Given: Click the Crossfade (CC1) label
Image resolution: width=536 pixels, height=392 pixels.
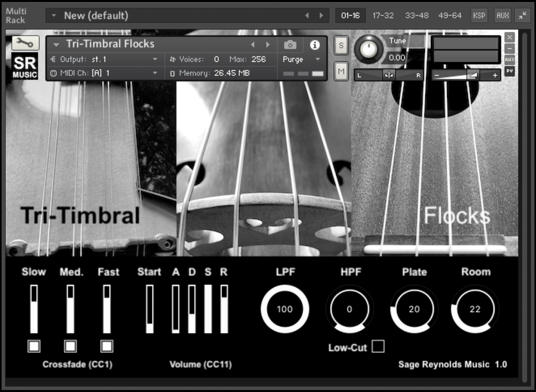Looking at the screenshot, I should click(77, 364).
